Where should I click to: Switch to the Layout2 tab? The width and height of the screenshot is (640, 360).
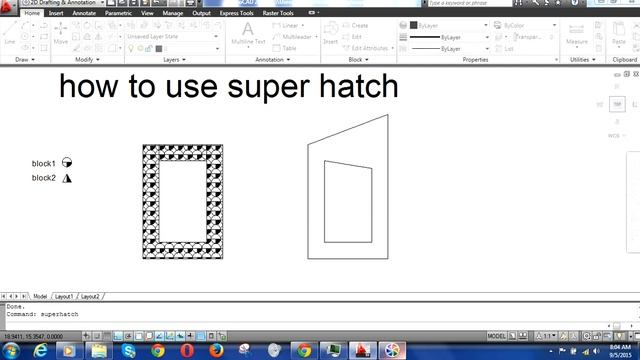pyautogui.click(x=90, y=296)
